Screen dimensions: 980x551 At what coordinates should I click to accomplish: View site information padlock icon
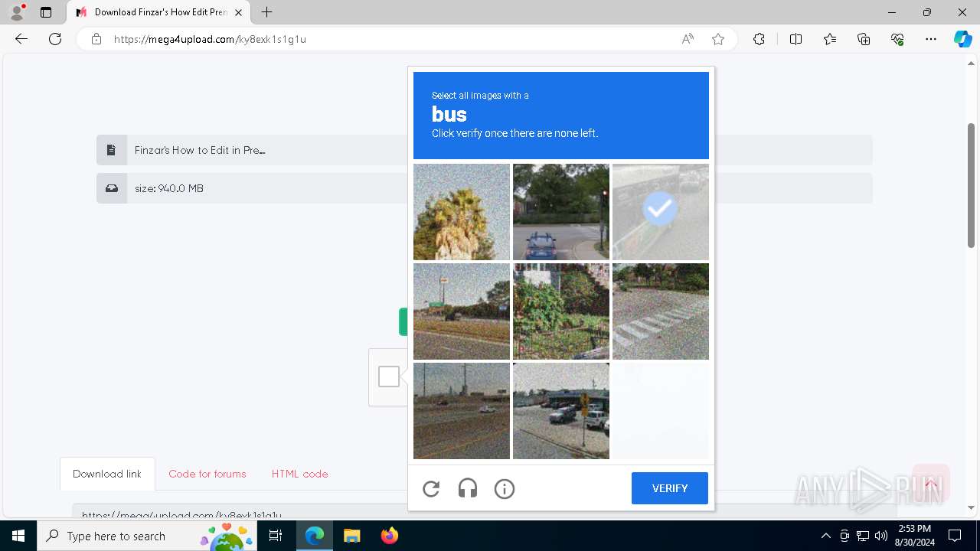point(96,39)
